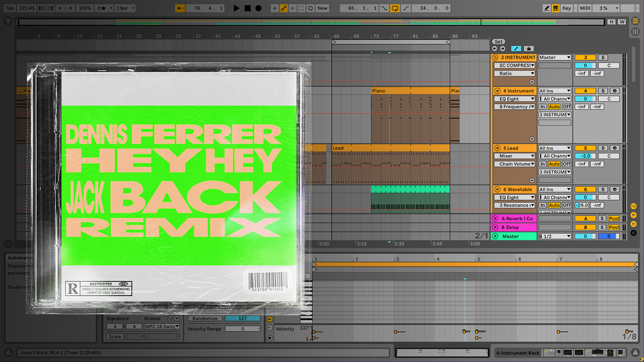
Task: Click the MIDI arrangement overdub plus icon
Action: tap(275, 8)
